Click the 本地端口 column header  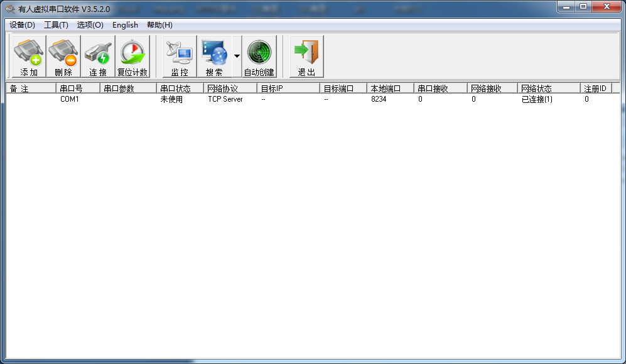click(391, 88)
